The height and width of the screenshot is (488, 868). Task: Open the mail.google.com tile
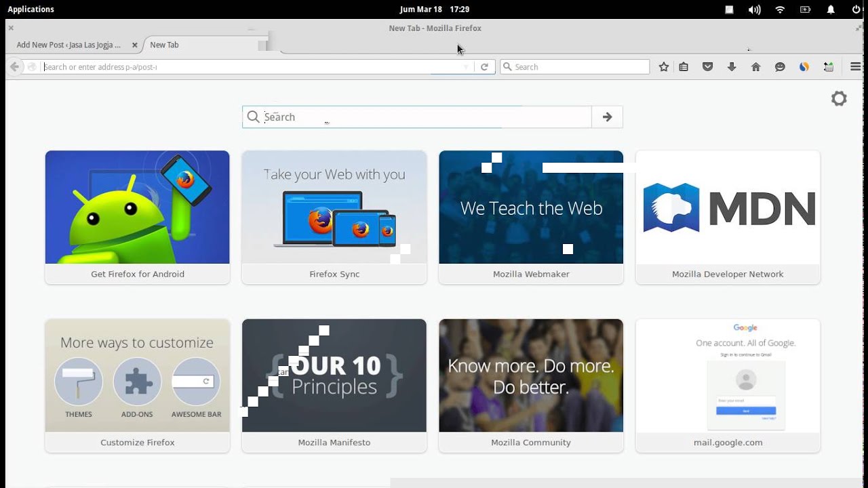click(x=728, y=385)
